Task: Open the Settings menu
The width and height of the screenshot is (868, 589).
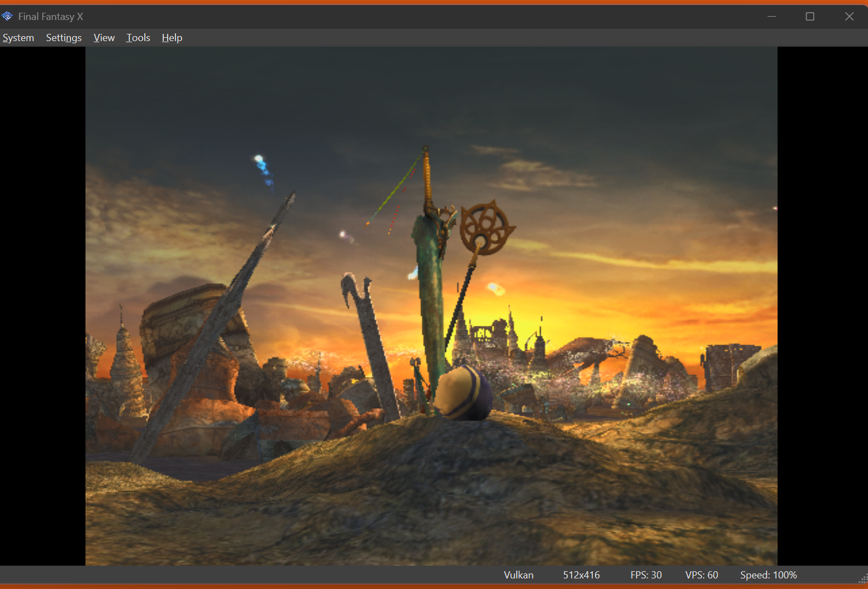Action: click(64, 38)
